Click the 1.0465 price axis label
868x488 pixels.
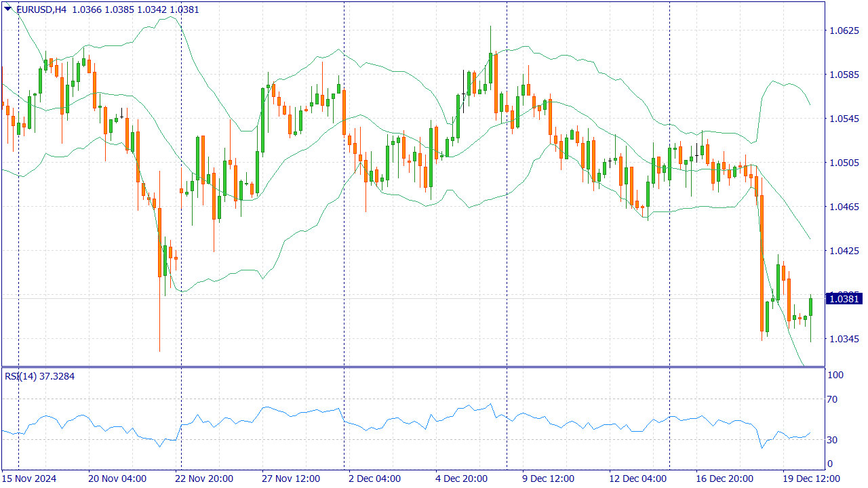[844, 207]
